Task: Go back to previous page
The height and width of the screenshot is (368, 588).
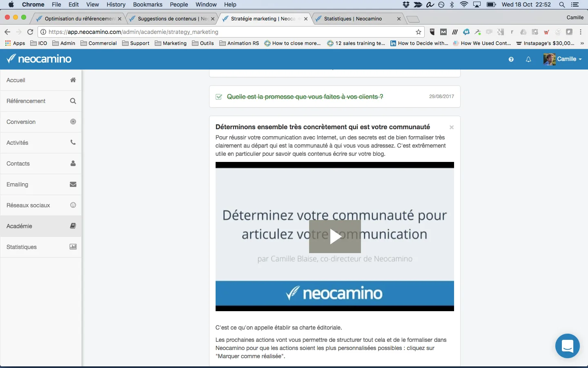Action: pos(7,32)
